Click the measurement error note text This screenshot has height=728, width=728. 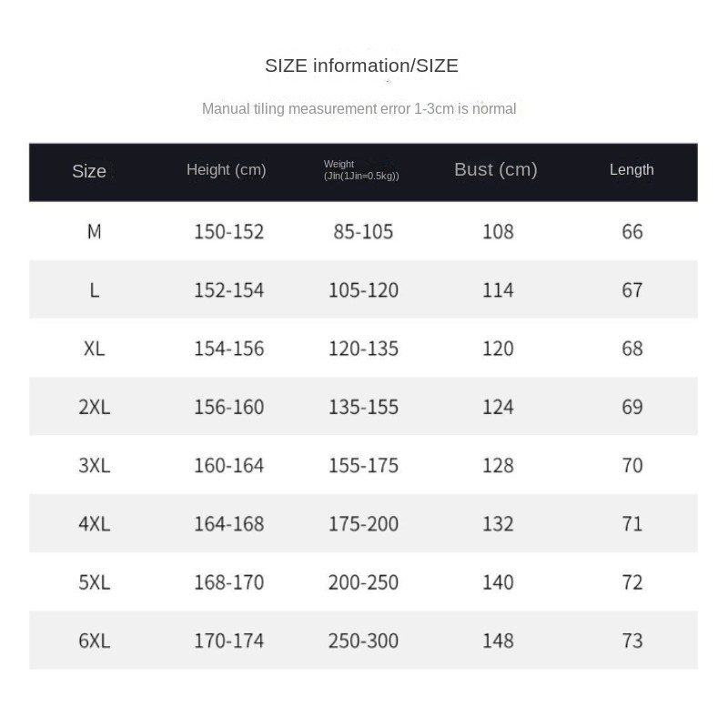point(359,109)
